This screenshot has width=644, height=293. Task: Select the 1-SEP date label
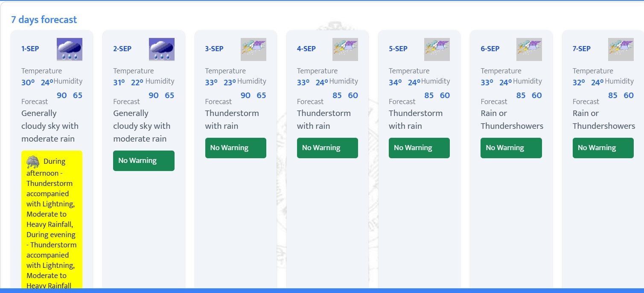click(30, 49)
